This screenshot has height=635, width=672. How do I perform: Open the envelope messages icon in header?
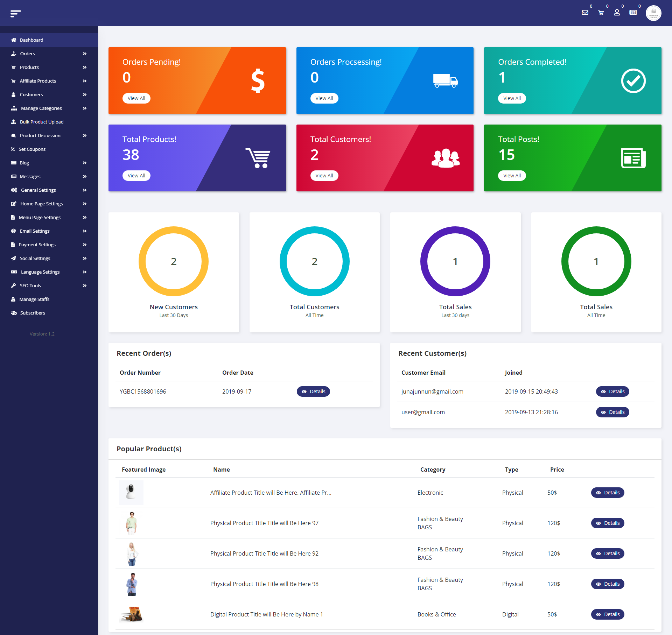point(585,13)
